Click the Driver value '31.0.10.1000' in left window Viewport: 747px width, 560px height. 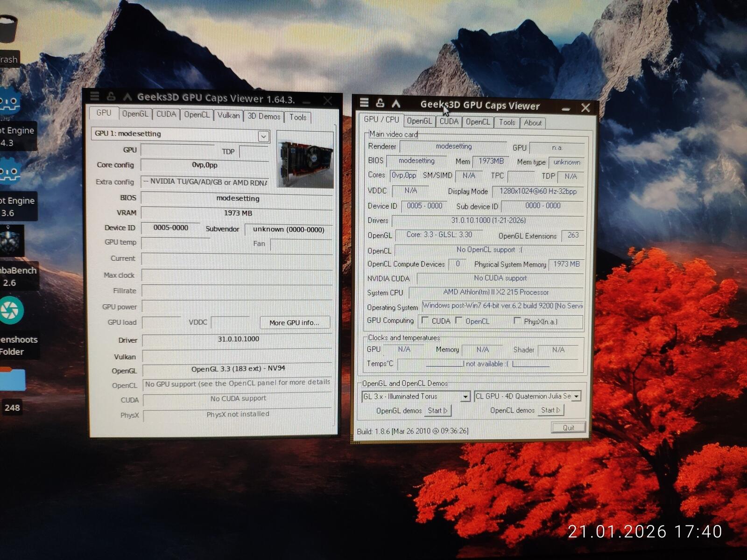[238, 339]
